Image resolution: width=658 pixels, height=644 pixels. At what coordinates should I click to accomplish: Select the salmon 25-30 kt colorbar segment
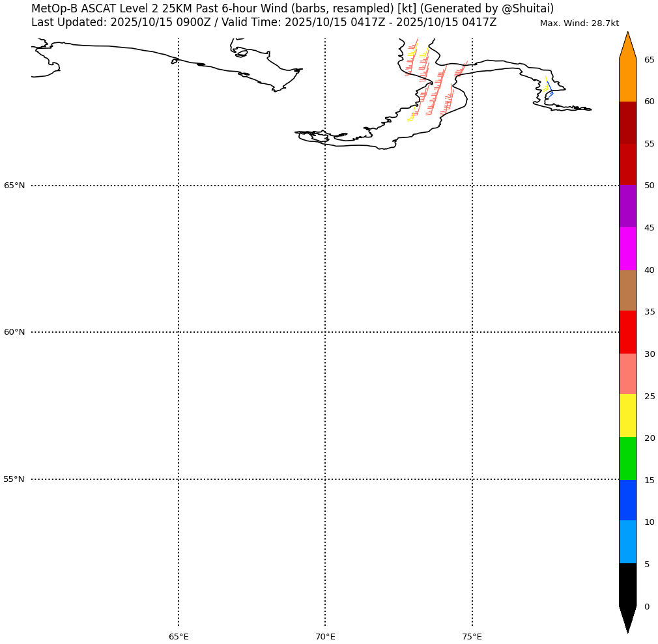point(627,374)
